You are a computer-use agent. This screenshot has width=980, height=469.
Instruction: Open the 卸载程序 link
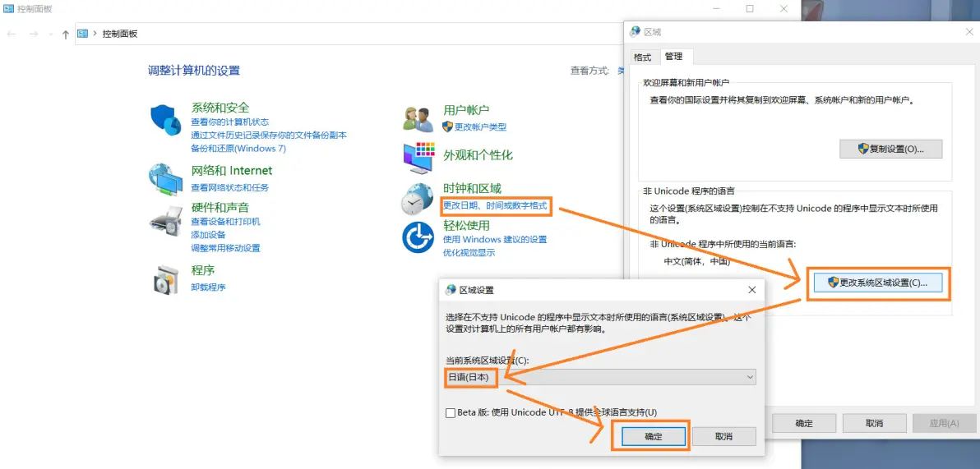(x=208, y=287)
